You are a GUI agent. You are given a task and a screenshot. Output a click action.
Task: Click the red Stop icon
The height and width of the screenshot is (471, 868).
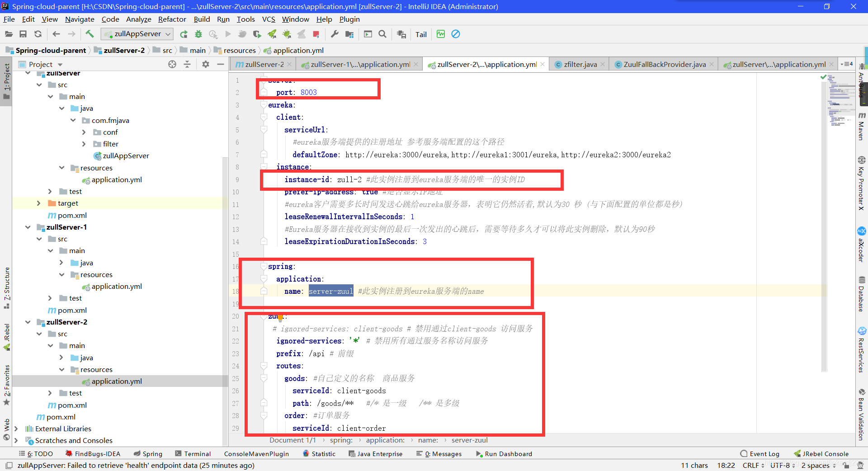pyautogui.click(x=316, y=34)
